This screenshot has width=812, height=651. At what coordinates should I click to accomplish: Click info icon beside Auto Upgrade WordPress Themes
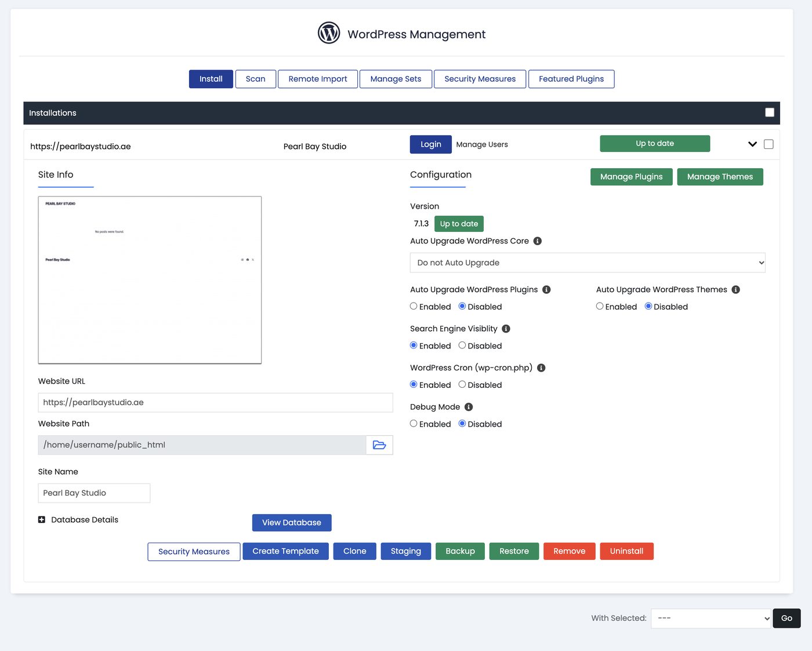(735, 290)
